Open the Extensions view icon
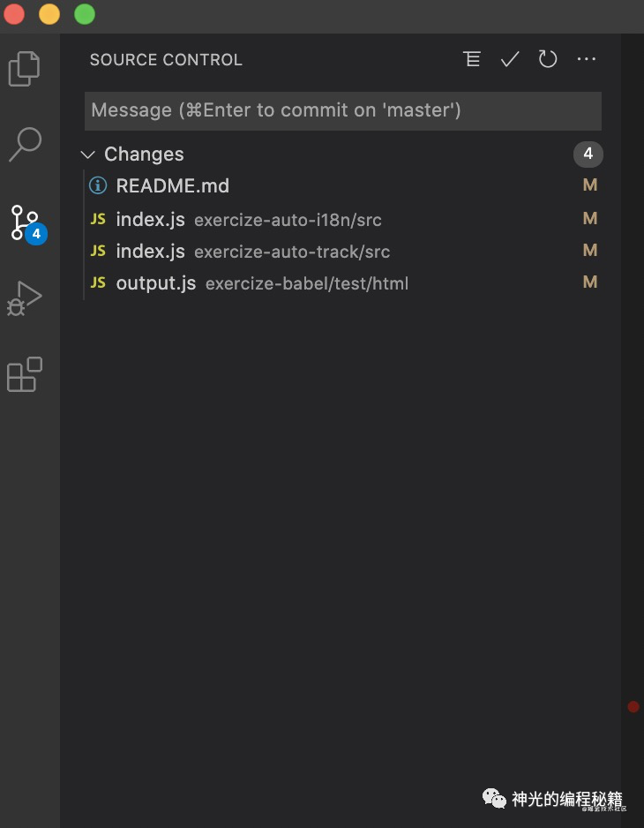This screenshot has height=828, width=644. (25, 374)
